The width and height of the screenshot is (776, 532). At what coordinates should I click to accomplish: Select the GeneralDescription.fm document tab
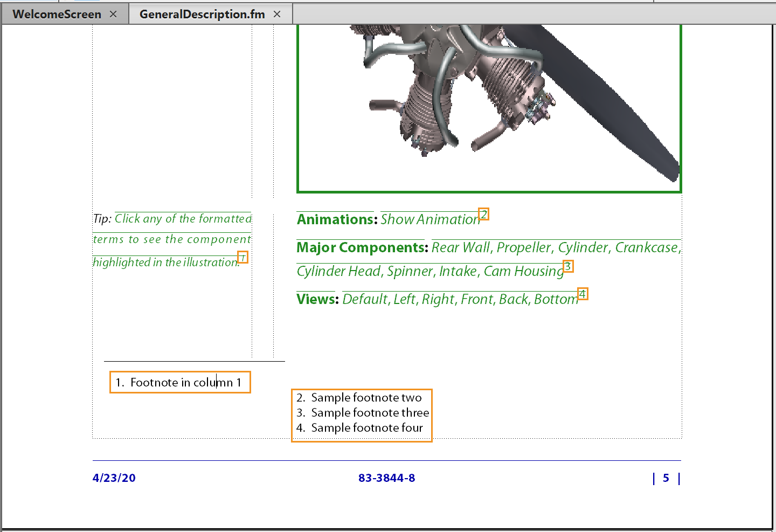tap(202, 14)
